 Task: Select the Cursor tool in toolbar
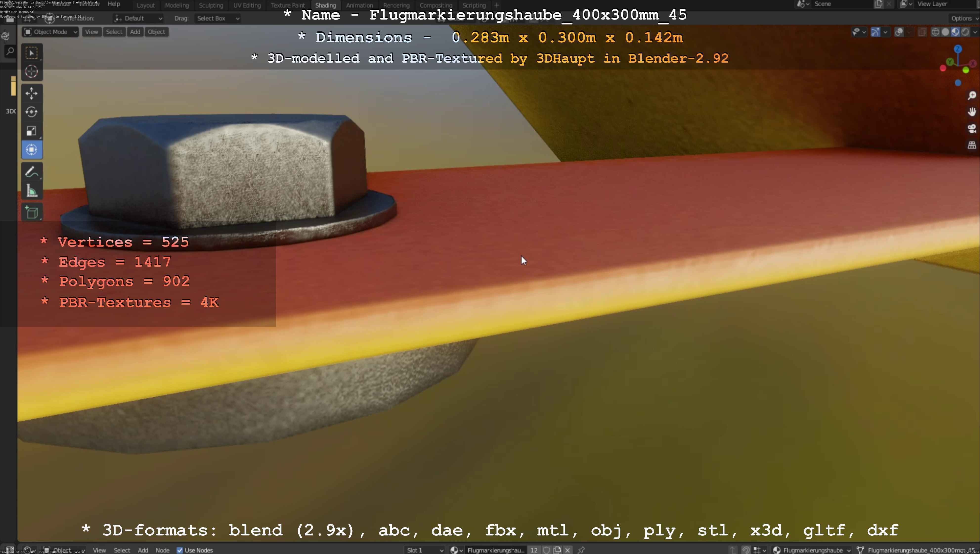[x=32, y=72]
